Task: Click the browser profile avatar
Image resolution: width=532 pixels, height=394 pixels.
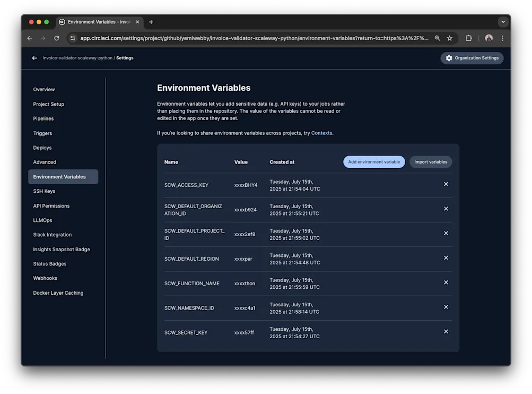Action: (x=488, y=38)
